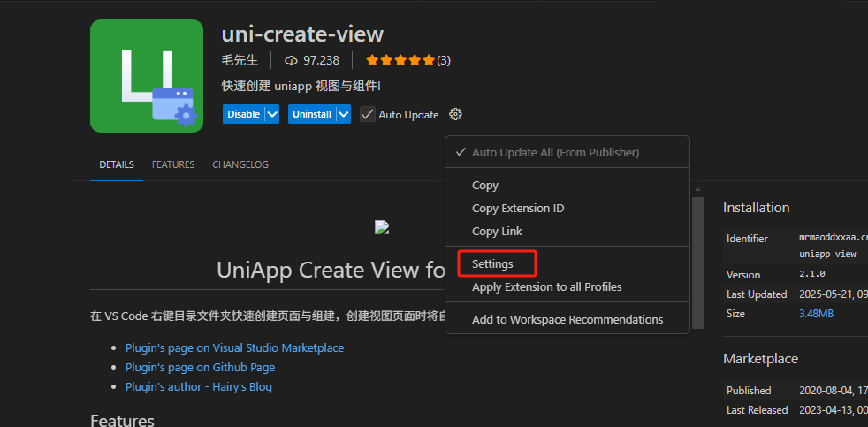Image resolution: width=868 pixels, height=427 pixels.
Task: Click the Last Released date 2023-04-13
Action: [x=834, y=410]
